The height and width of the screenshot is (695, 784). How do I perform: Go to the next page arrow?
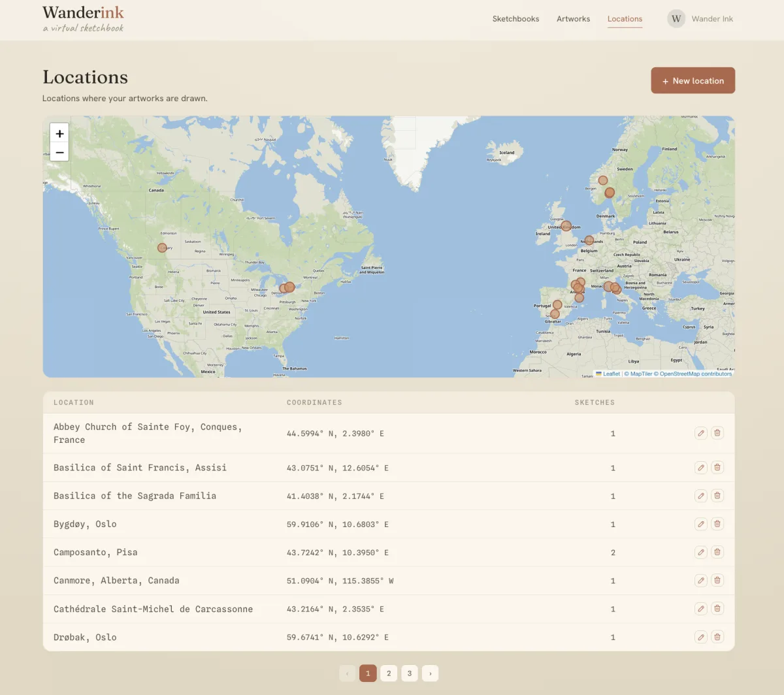[x=431, y=673]
